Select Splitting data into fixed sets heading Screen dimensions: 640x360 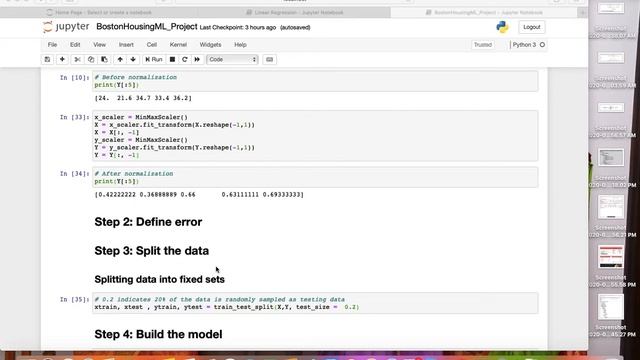pyautogui.click(x=159, y=280)
